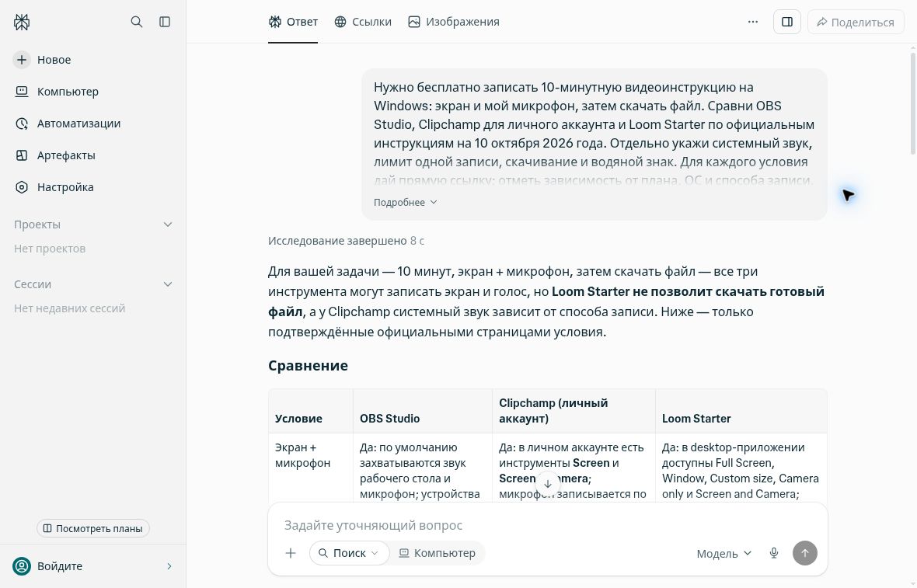The height and width of the screenshot is (588, 917).
Task: Collapse the sidebar with the panel icon
Action: tap(165, 22)
